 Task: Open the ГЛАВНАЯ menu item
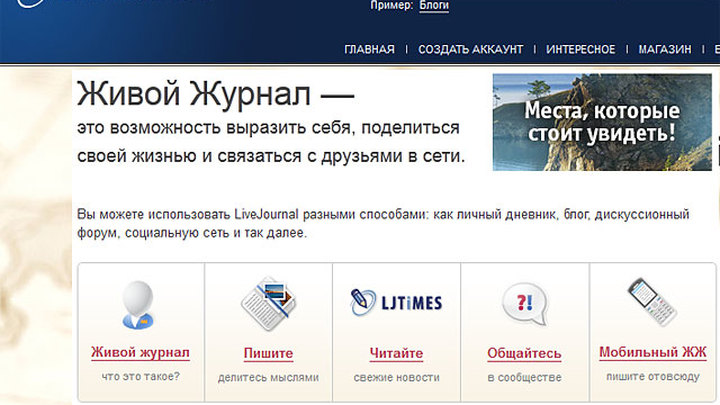370,50
